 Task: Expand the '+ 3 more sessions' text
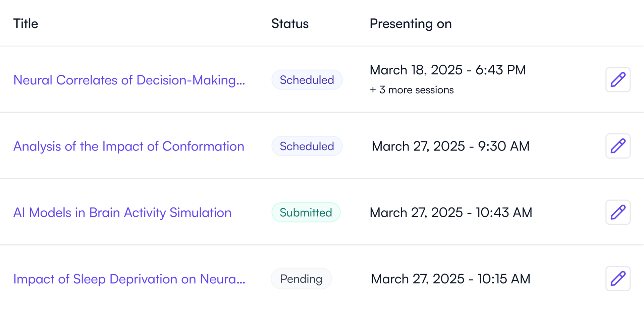pos(412,90)
